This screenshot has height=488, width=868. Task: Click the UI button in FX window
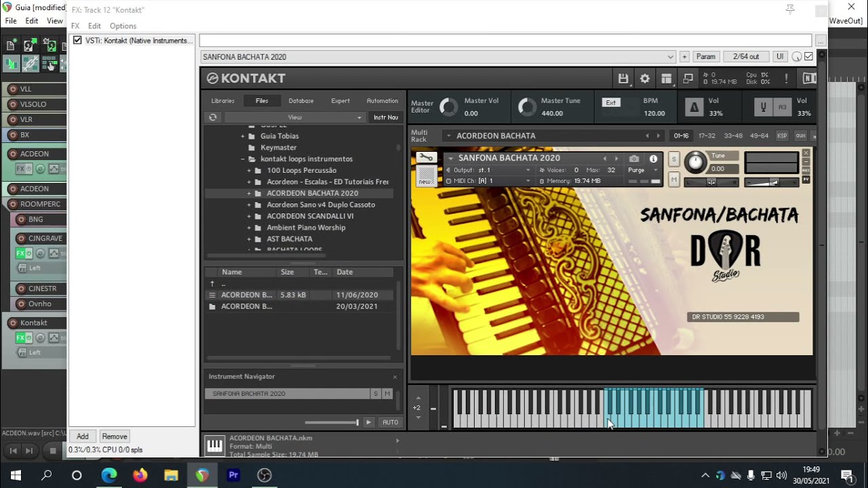coord(780,57)
